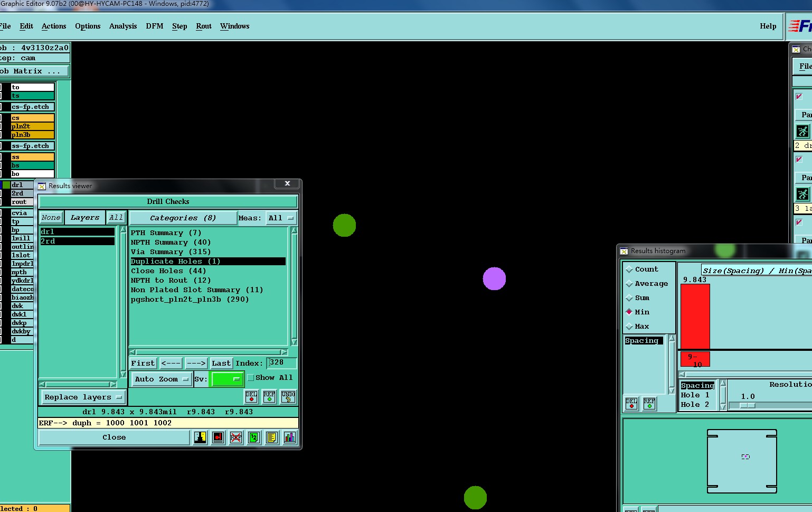Screen dimensions: 812x512
Task: Open the Replace layers dropdown
Action: (83, 397)
